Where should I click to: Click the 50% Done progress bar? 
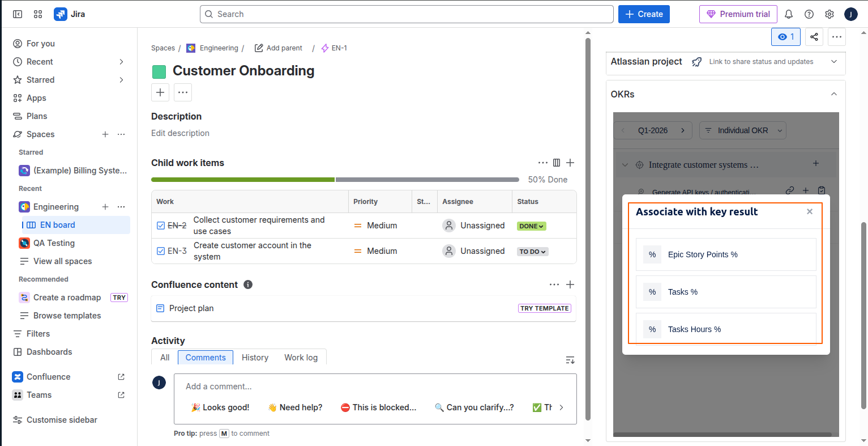coord(335,180)
